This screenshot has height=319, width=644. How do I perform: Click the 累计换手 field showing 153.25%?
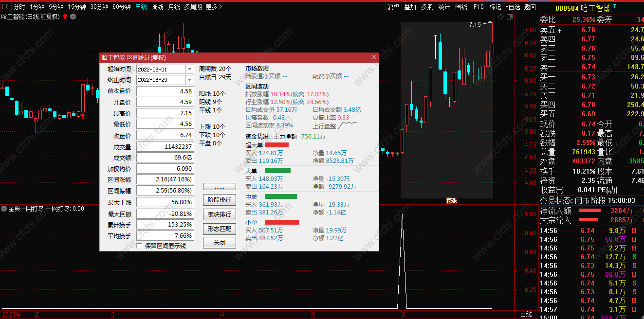pos(165,225)
